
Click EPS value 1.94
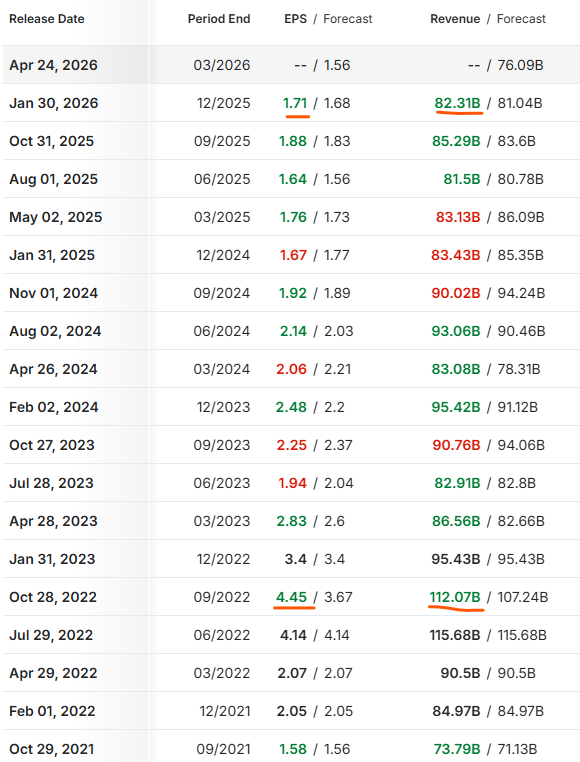click(x=293, y=483)
